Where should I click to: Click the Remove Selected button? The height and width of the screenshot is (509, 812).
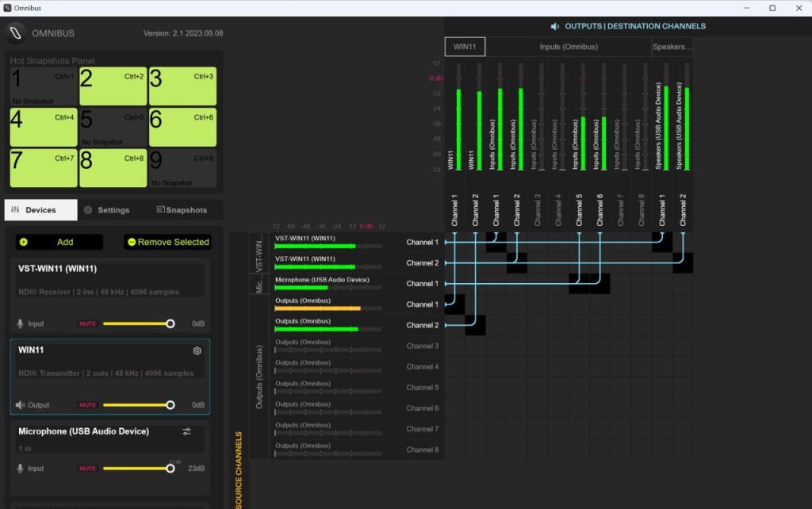pyautogui.click(x=168, y=242)
